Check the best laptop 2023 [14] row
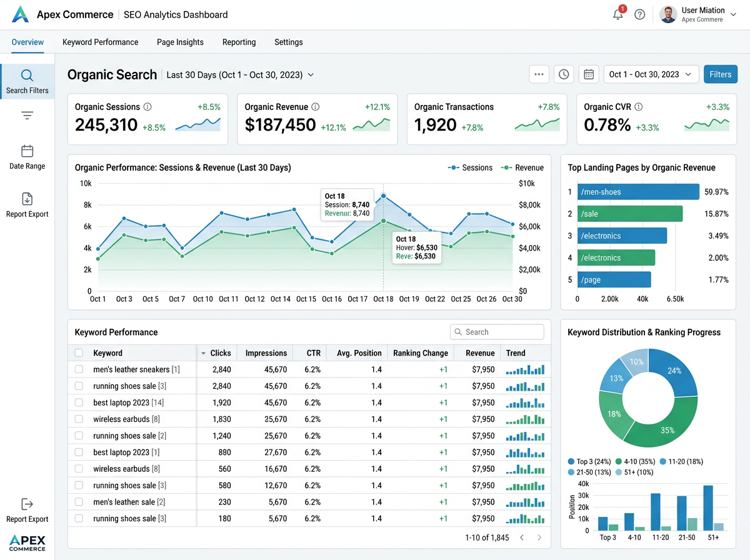Viewport: 750px width, 560px height. coord(79,402)
